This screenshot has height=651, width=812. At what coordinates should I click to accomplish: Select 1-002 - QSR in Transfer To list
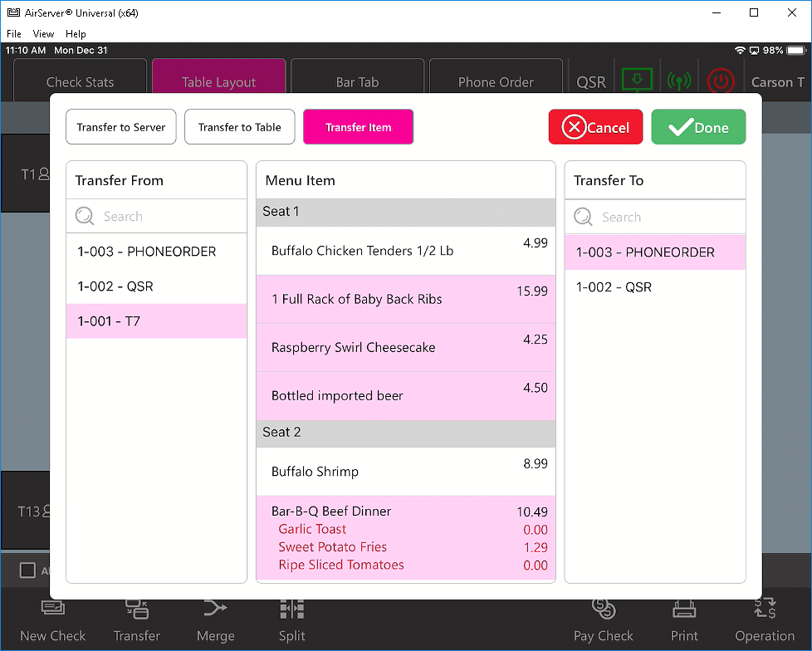[654, 287]
